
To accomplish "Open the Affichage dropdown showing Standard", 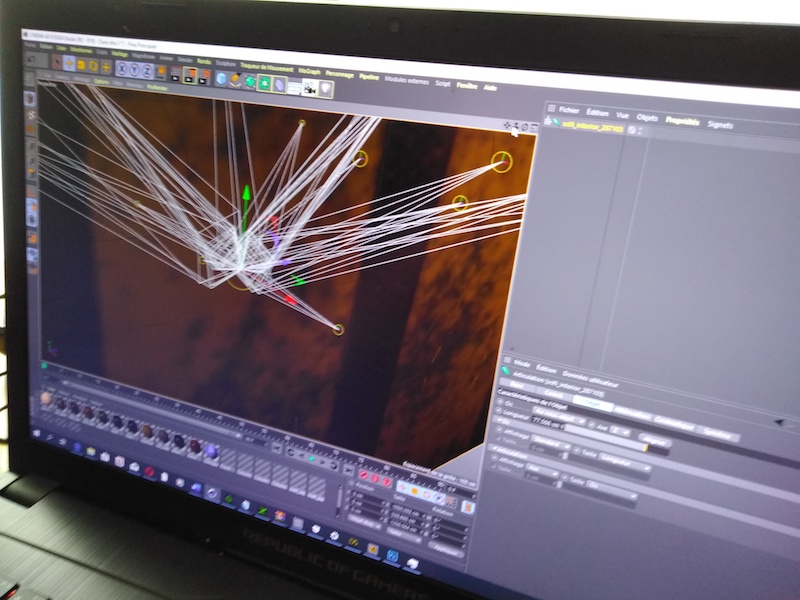I will (551, 441).
